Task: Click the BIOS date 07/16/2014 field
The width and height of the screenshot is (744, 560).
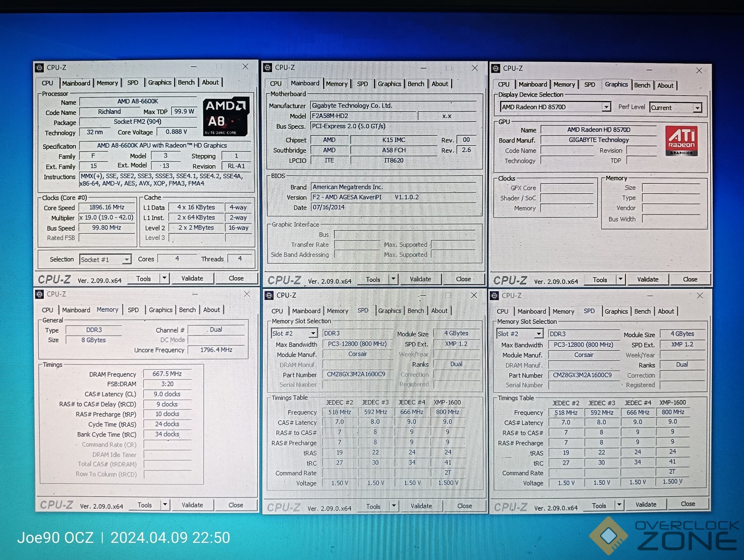Action: (x=393, y=207)
